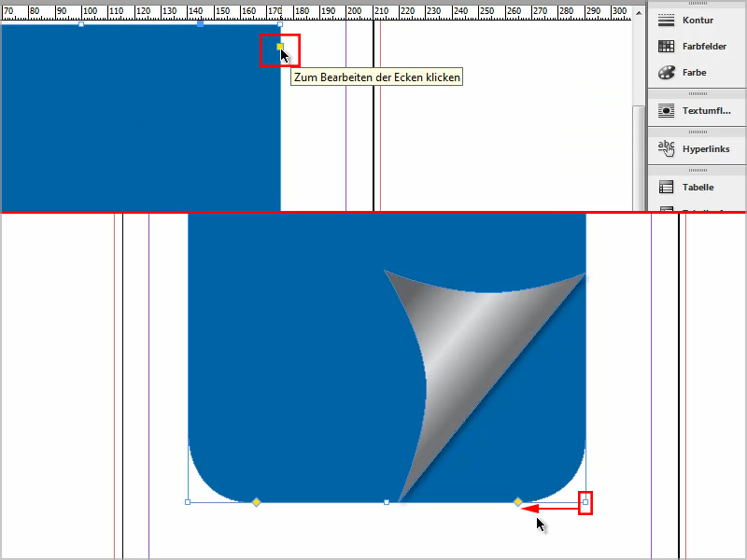Click the Tabelle panel label
Screen dimensions: 747x560
[698, 187]
